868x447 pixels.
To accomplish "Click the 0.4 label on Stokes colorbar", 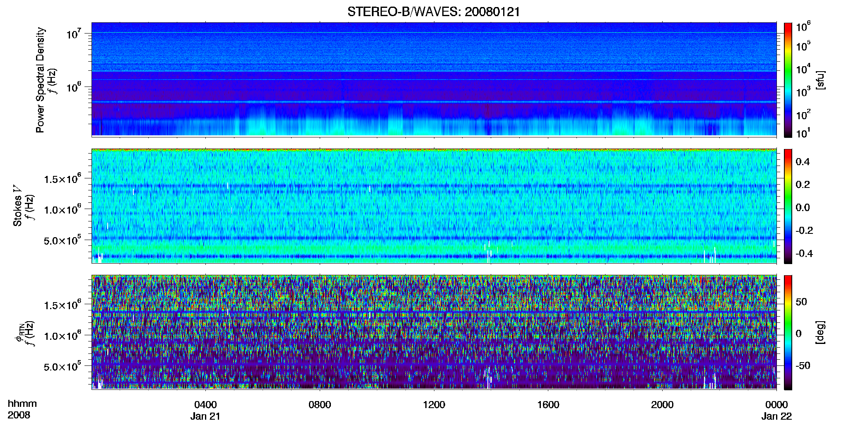I will pos(803,162).
